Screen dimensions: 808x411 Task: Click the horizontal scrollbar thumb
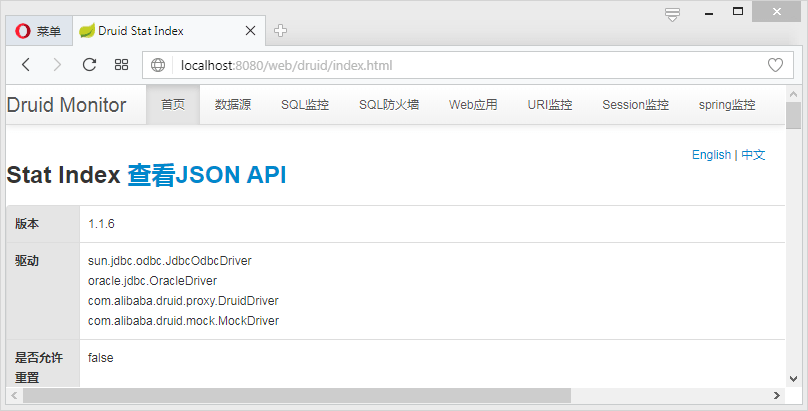[297, 396]
